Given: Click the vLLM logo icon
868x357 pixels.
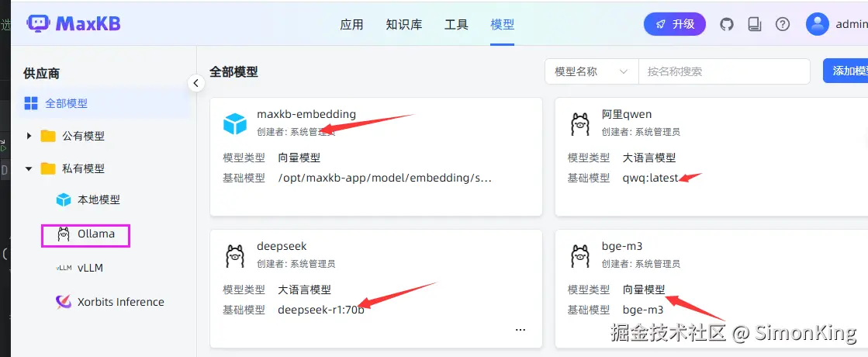Looking at the screenshot, I should 64,268.
